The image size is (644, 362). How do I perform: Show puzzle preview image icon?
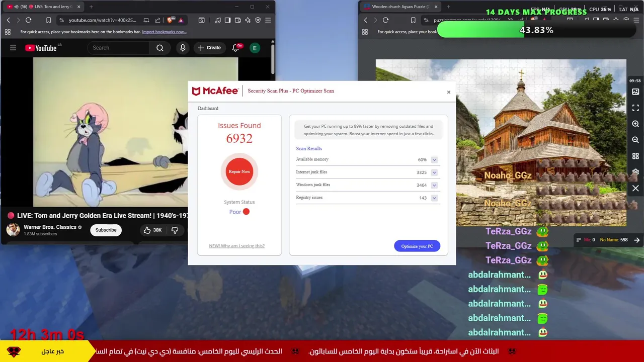pos(635,92)
